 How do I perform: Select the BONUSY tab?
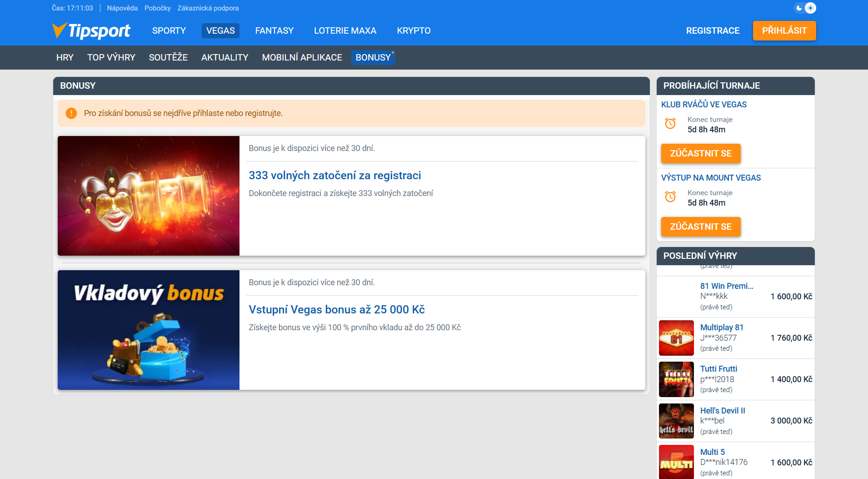[373, 57]
